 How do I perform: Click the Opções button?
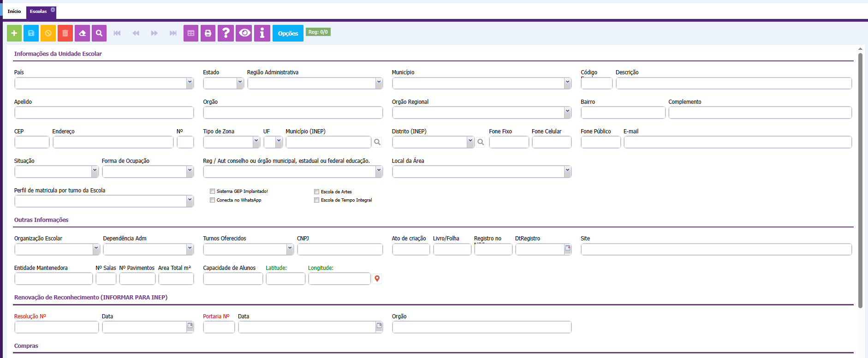[288, 33]
